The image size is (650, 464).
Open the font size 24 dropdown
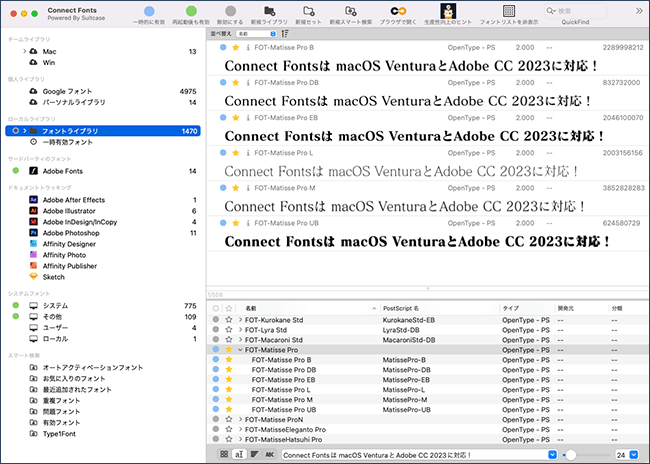(633, 454)
